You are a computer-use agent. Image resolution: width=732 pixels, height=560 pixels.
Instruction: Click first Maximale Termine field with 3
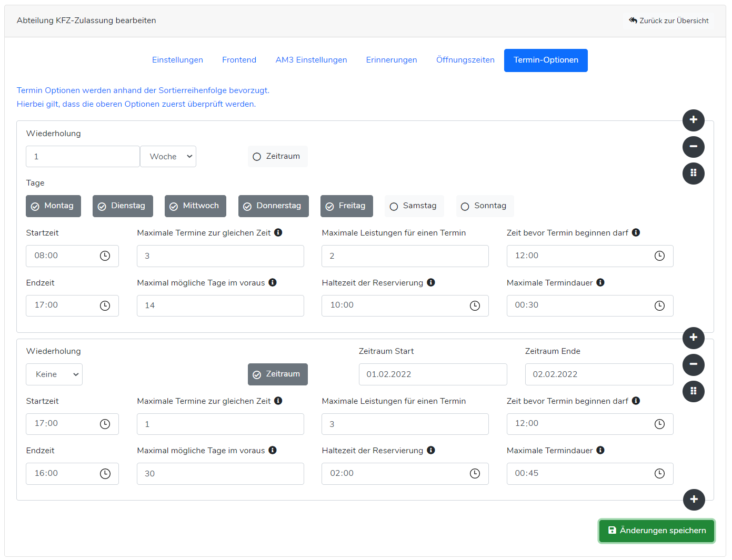[220, 256]
